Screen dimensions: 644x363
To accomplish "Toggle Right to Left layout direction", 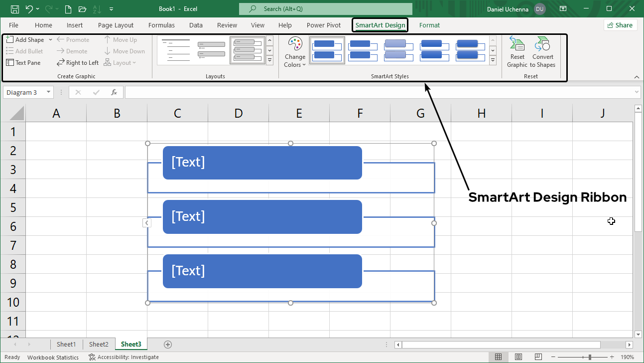I will coord(78,63).
